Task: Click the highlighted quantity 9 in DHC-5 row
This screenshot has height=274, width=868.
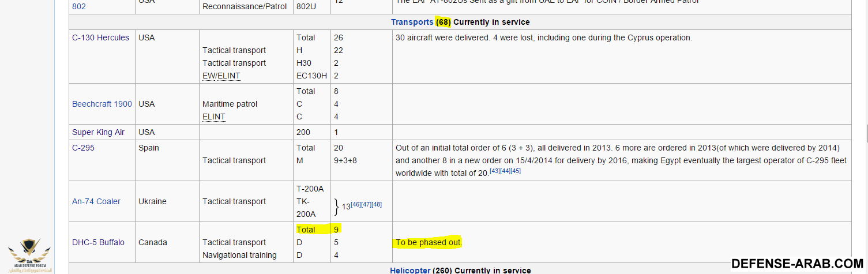Action: 336,230
